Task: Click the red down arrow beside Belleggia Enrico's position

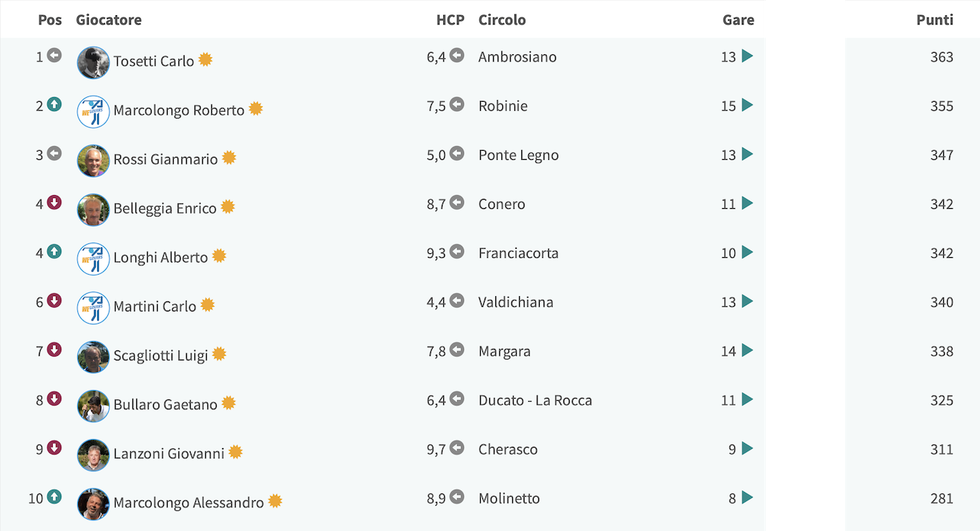Action: (54, 203)
